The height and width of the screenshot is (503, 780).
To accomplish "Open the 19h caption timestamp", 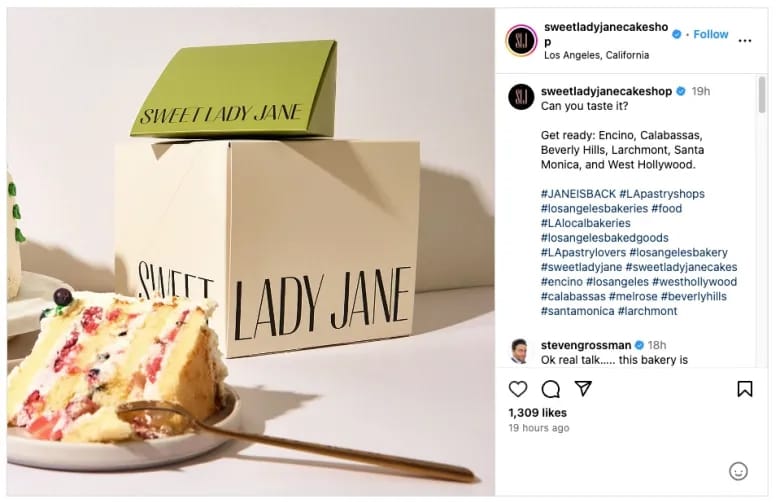I will (x=700, y=91).
